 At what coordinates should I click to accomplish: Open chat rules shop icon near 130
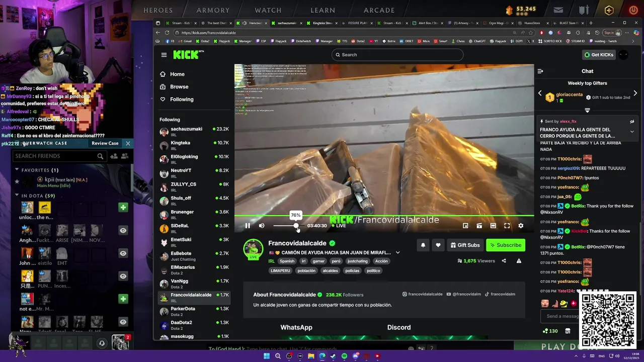tap(568, 331)
